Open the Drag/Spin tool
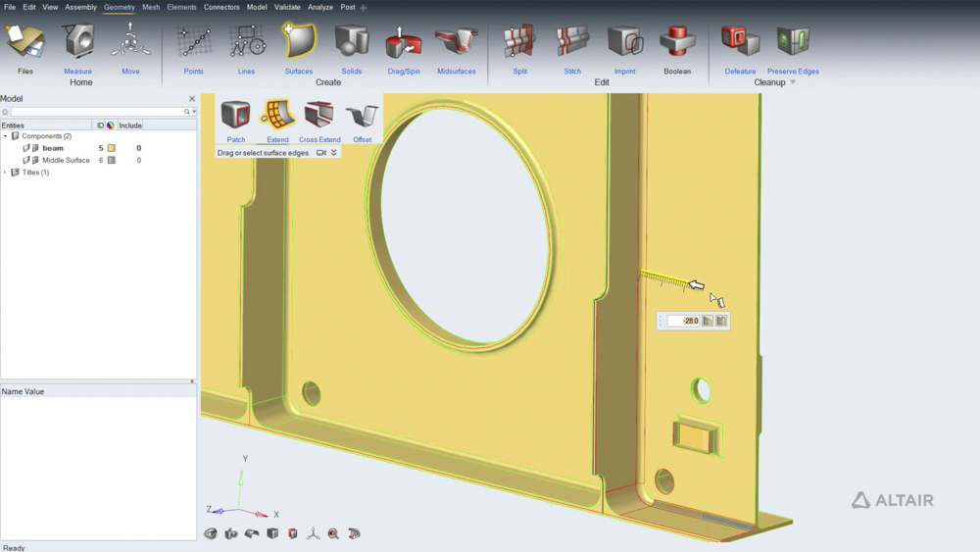 click(404, 49)
